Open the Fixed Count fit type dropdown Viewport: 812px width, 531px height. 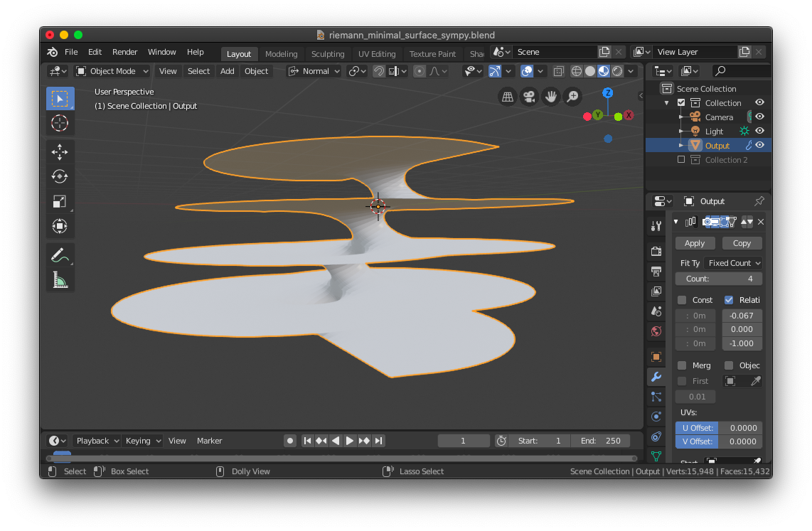point(734,262)
